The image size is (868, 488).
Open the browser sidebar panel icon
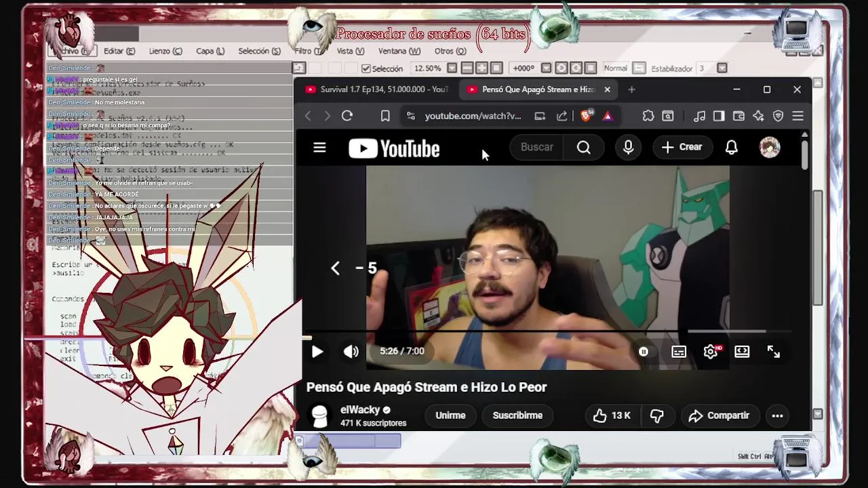(719, 116)
